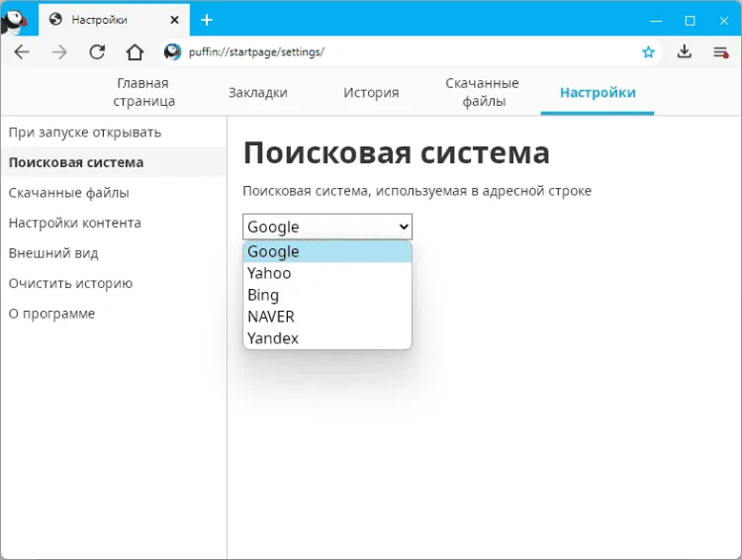Screen dimensions: 742x560
Task: Minimize the browser window
Action: pyautogui.click(x=656, y=21)
